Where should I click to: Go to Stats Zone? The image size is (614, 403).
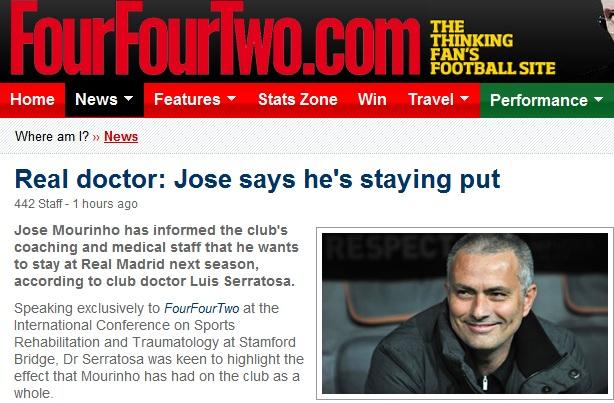298,99
